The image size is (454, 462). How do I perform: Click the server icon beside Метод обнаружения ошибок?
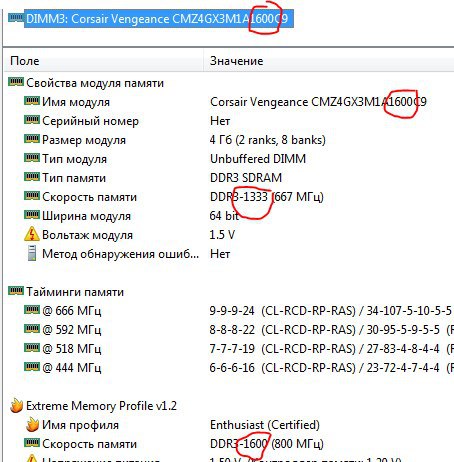pyautogui.click(x=32, y=253)
